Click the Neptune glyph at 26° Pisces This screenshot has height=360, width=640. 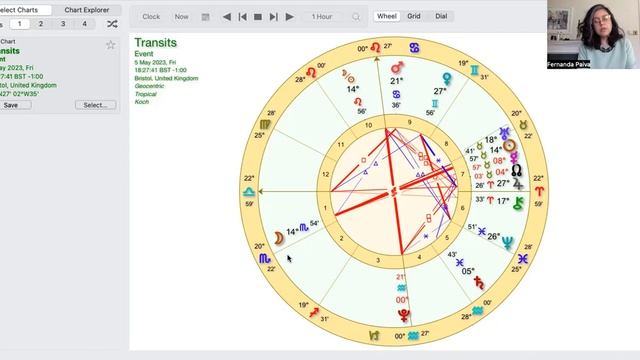pyautogui.click(x=507, y=243)
